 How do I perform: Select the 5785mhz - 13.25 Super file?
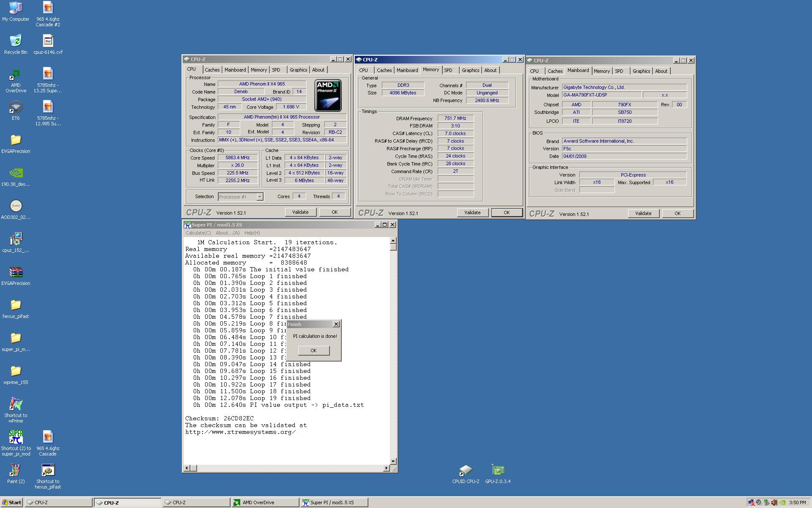tap(48, 80)
